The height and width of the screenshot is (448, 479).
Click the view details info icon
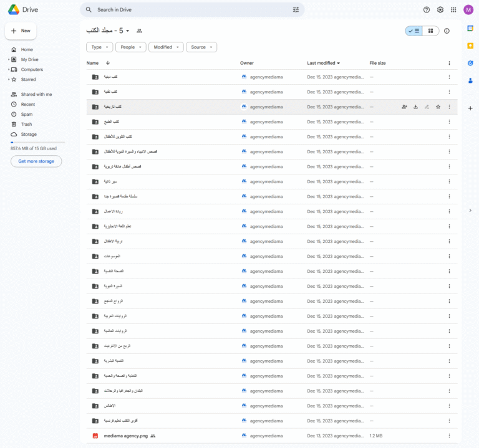tap(447, 31)
